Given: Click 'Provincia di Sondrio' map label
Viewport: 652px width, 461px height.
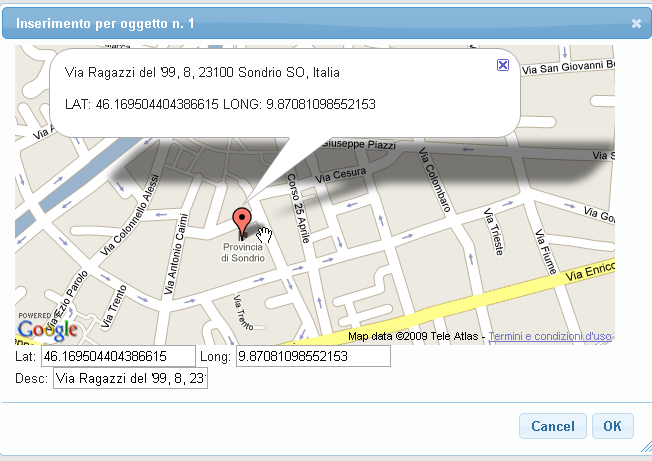Looking at the screenshot, I should click(x=243, y=252).
